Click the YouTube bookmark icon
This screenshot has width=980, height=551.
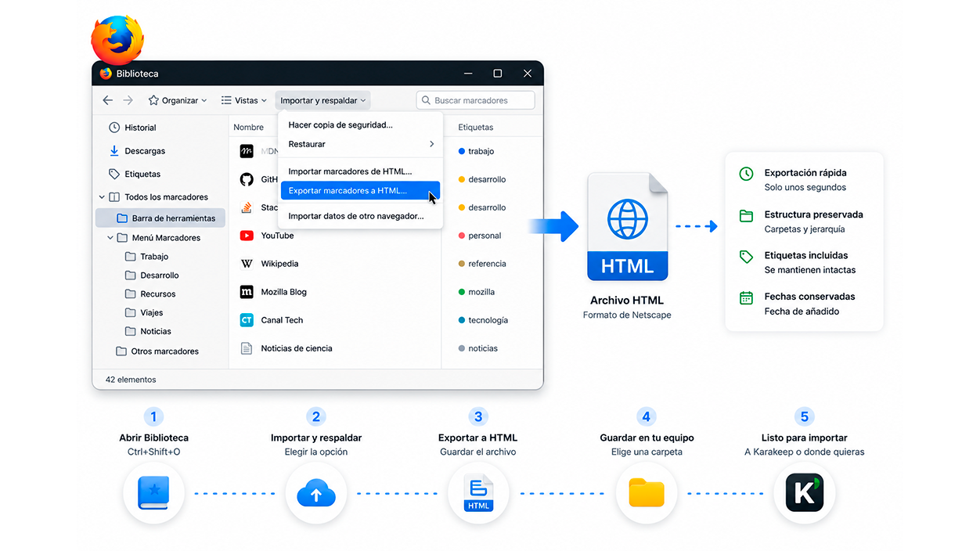click(247, 236)
